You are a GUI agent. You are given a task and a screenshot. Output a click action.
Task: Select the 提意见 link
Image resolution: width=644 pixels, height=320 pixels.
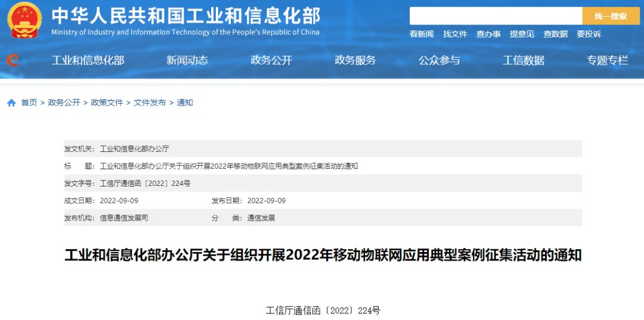[x=522, y=35]
